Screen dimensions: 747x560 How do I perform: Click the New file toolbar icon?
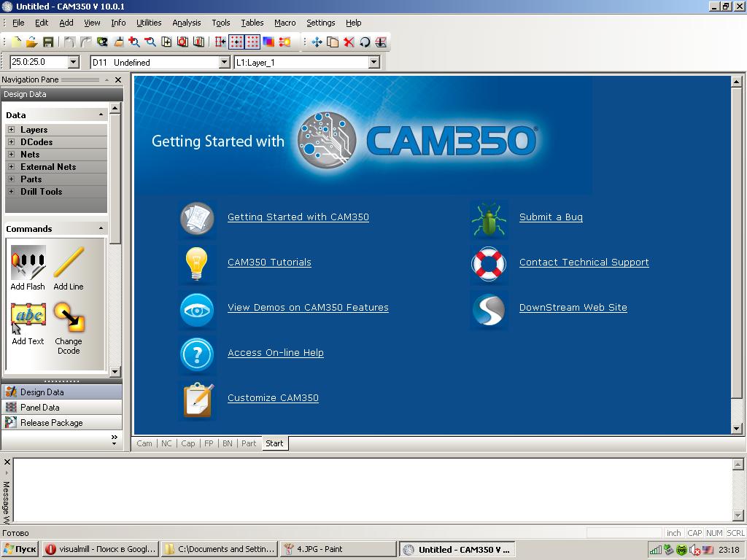tap(16, 42)
